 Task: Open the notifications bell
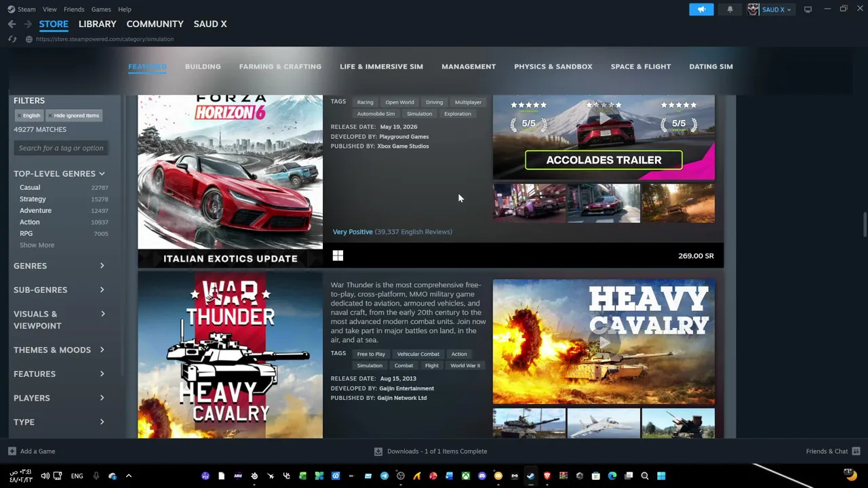[730, 9]
